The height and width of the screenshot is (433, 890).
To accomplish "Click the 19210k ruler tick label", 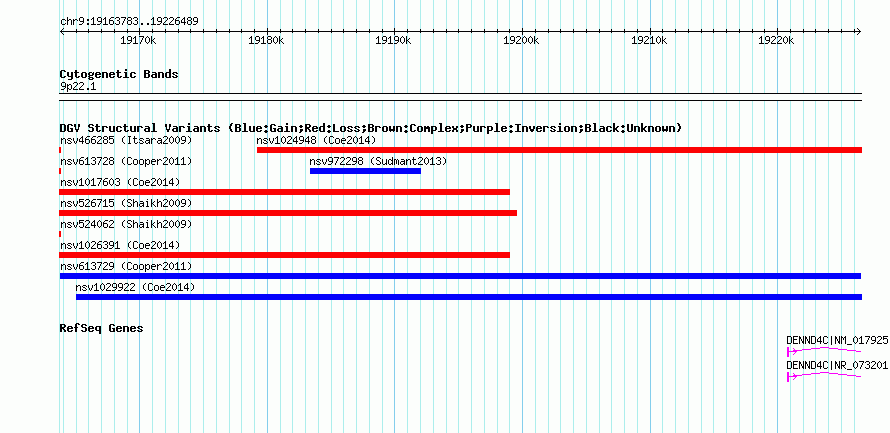I will click(649, 41).
